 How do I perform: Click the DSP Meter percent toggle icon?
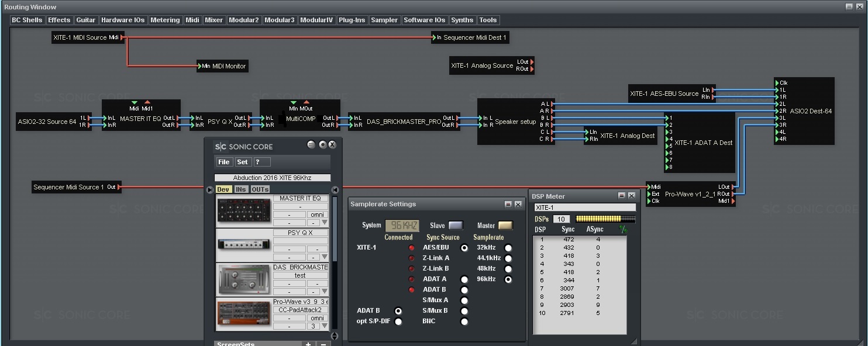click(623, 230)
